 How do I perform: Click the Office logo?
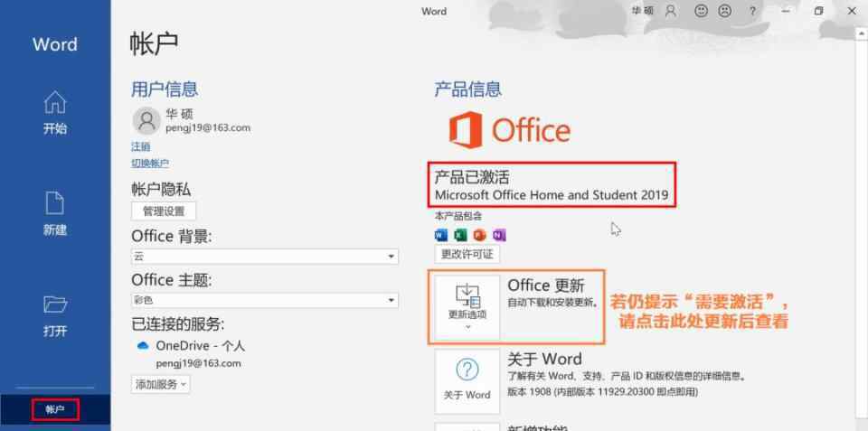(509, 130)
